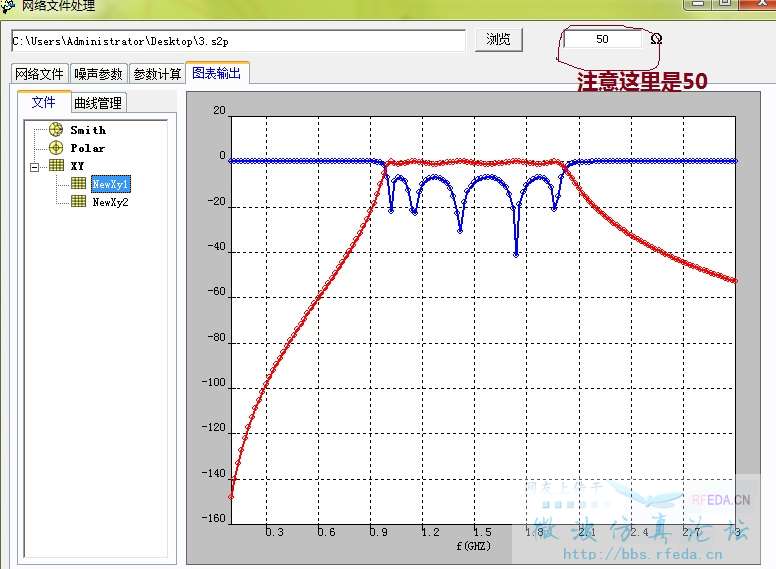Select the NewXy2 tree item
The height and width of the screenshot is (569, 776).
111,202
